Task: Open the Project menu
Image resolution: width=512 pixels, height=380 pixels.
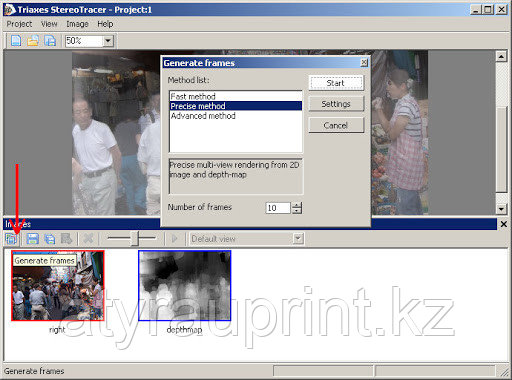Action: [x=19, y=24]
